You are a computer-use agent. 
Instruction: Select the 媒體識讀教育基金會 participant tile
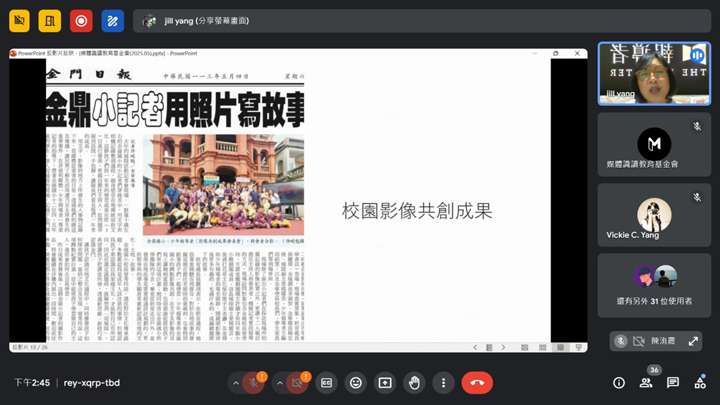pos(654,145)
